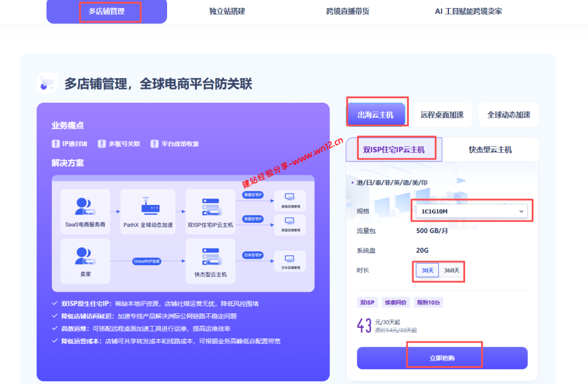Click the 立即抢购 purchase button
Image resolution: width=588 pixels, height=384 pixels.
(442, 358)
